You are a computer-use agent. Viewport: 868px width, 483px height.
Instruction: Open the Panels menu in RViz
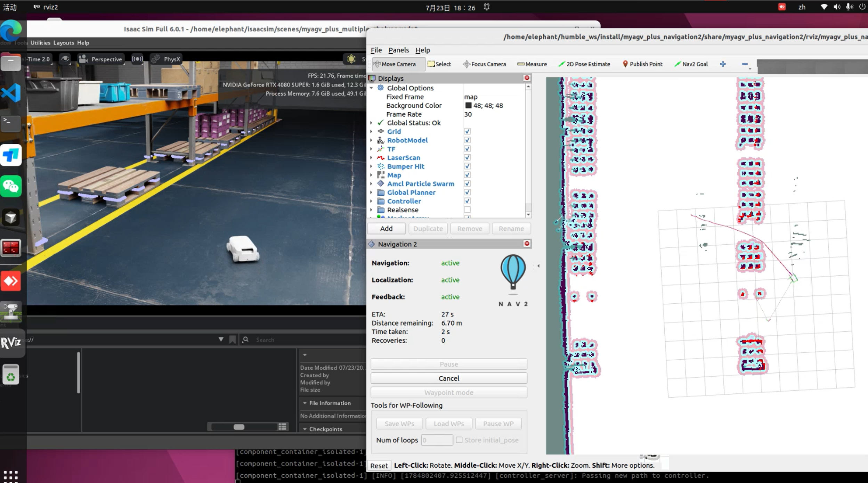click(x=398, y=50)
